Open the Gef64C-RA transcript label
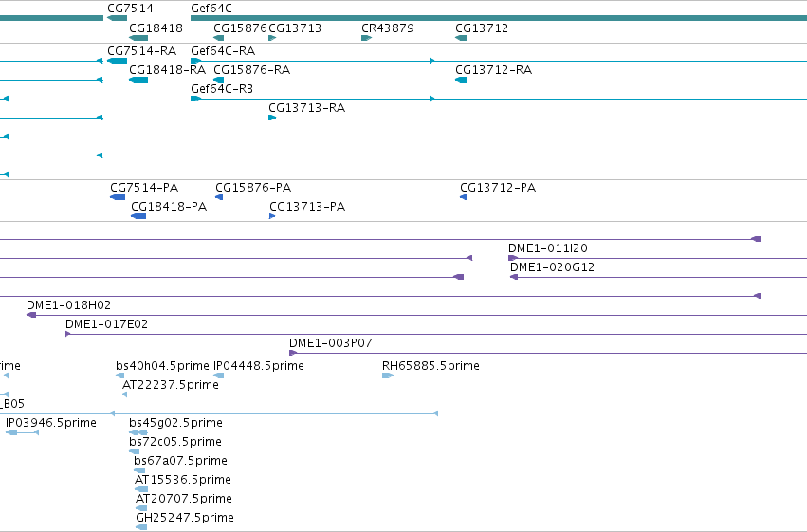This screenshot has height=532, width=807. click(x=223, y=51)
